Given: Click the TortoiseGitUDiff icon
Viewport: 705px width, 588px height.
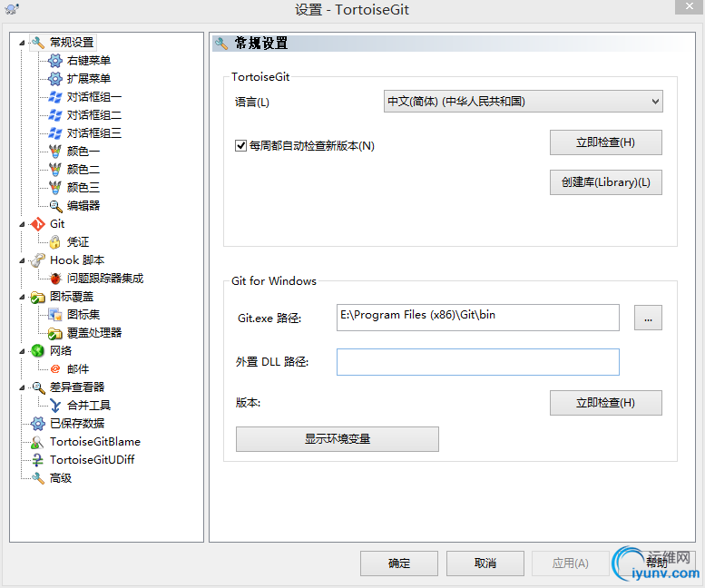Looking at the screenshot, I should [38, 460].
